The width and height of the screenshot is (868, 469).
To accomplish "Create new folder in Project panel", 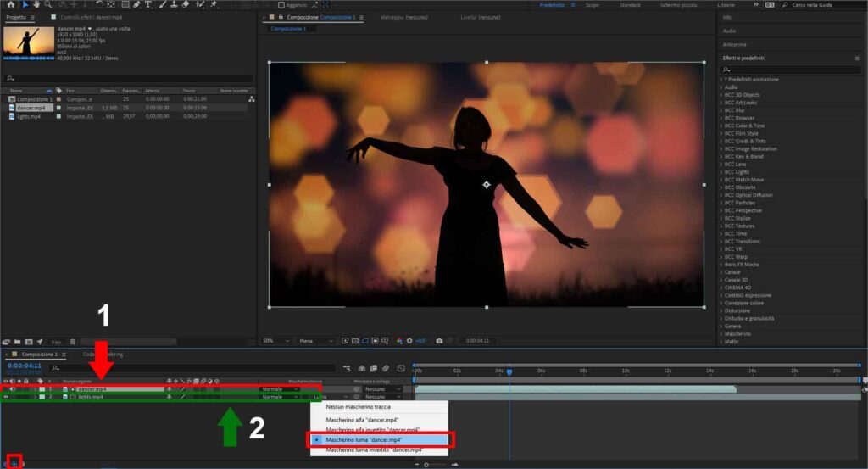I will click(17, 342).
